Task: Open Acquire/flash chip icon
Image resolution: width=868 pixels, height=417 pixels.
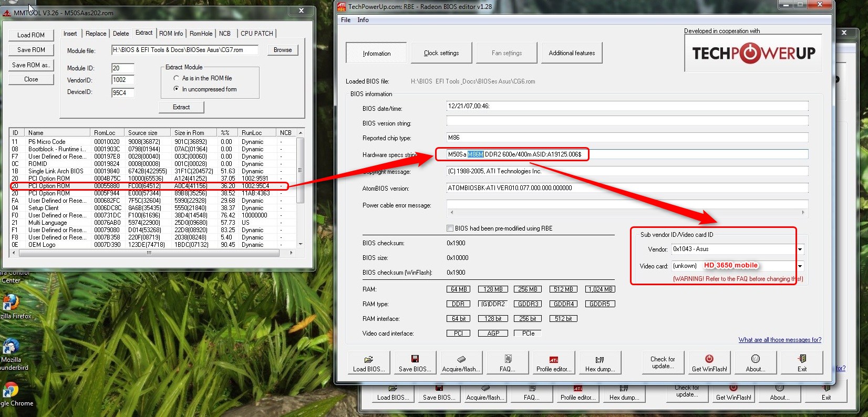Action: point(461,359)
